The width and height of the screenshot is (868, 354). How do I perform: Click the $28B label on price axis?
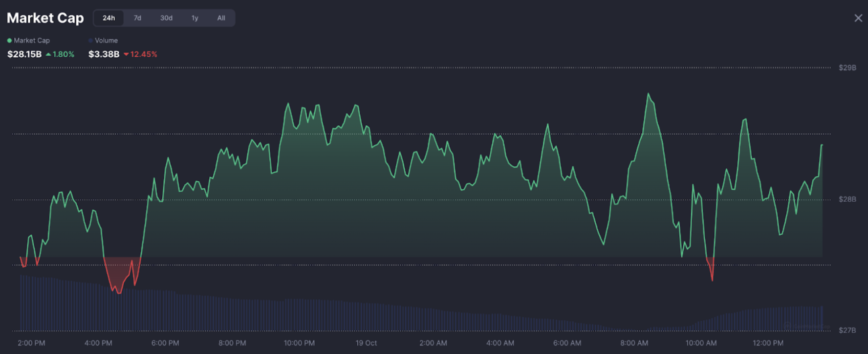click(847, 199)
